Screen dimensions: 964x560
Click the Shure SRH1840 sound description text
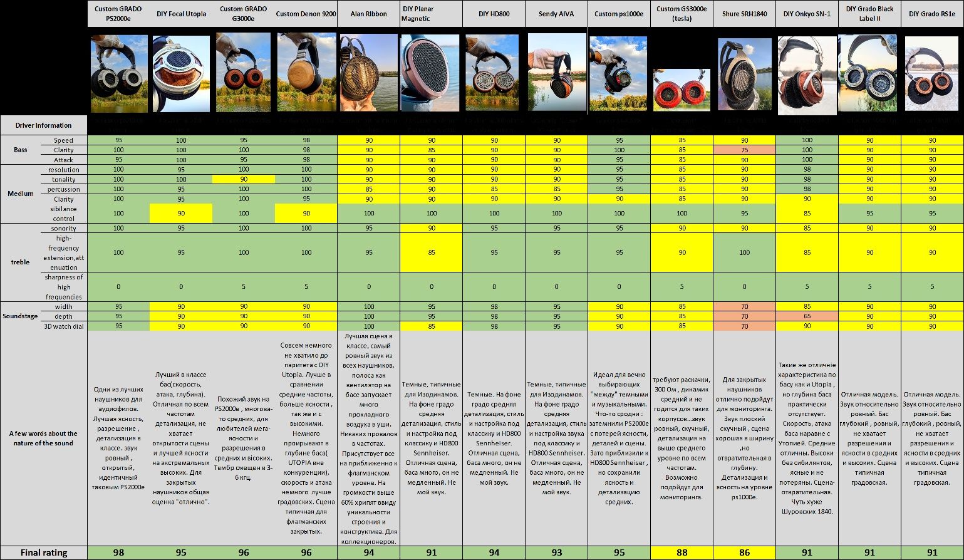744,438
